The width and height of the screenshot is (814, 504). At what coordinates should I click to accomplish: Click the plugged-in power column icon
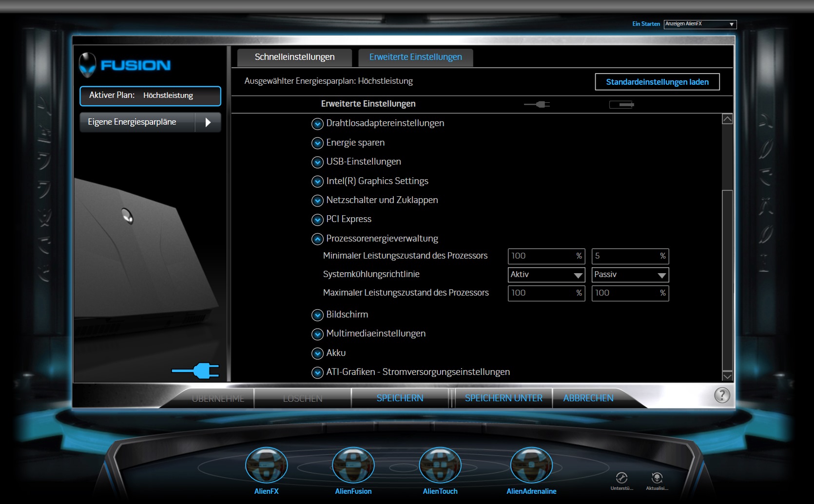click(537, 104)
